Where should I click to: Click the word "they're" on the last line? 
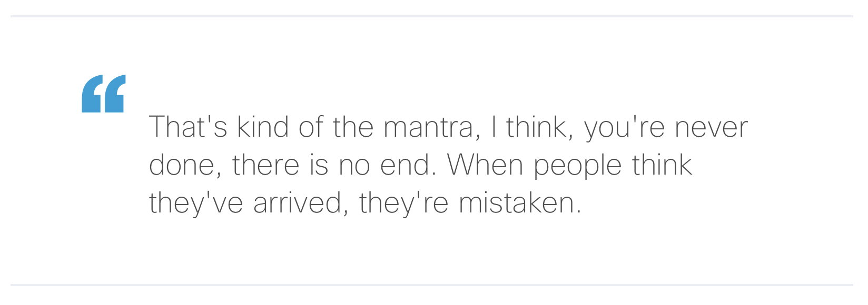tap(403, 203)
